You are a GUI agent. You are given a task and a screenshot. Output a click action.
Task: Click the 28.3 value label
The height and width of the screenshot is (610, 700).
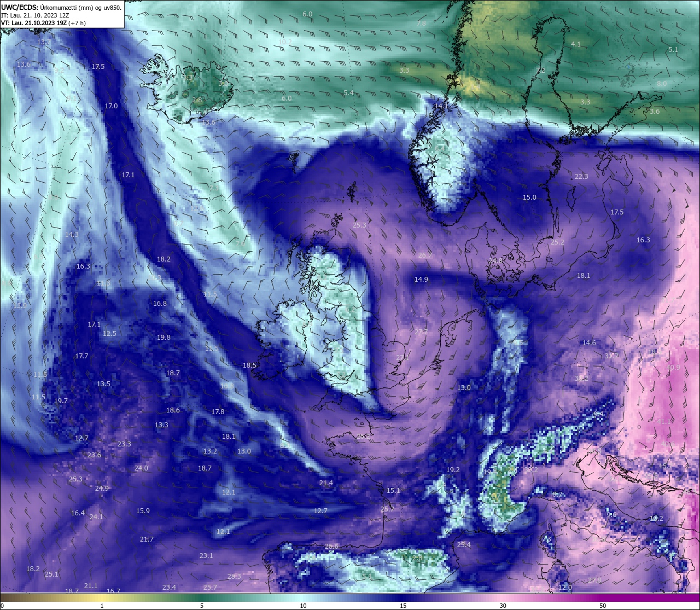(234, 577)
